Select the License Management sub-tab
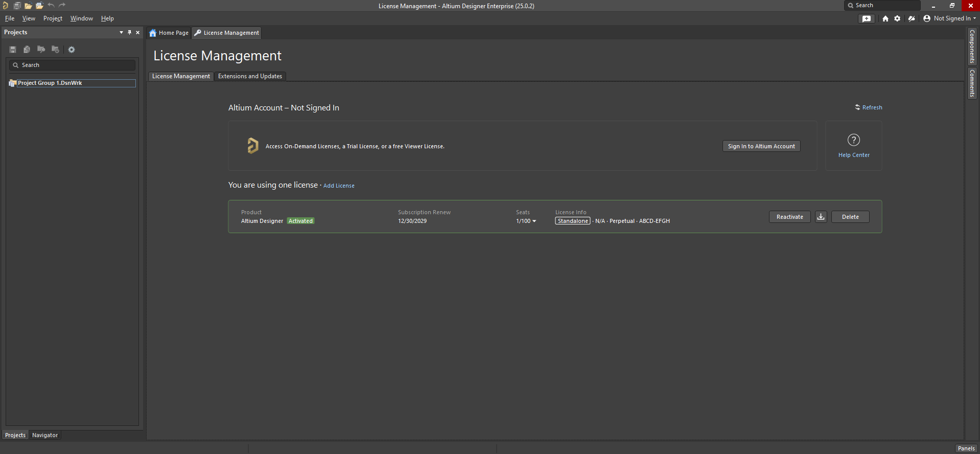This screenshot has height=454, width=980. pyautogui.click(x=181, y=76)
